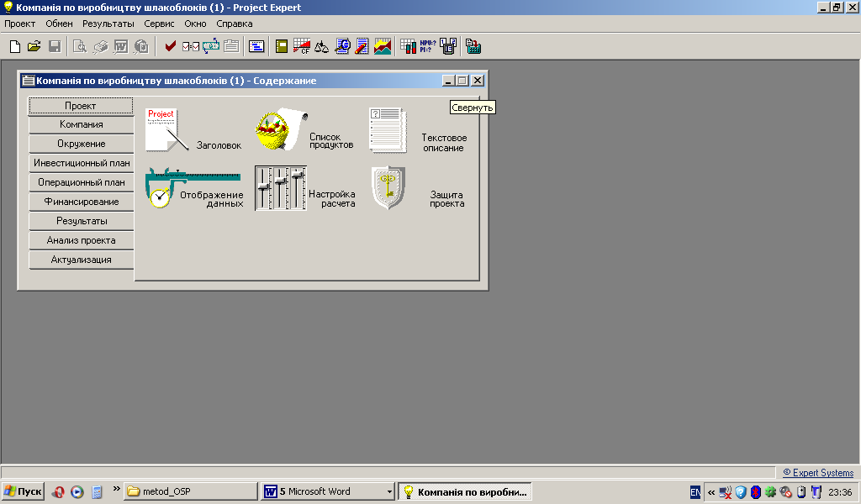Select the Результаты section tab in Содержание
Screen dimensions: 861x504
81,221
